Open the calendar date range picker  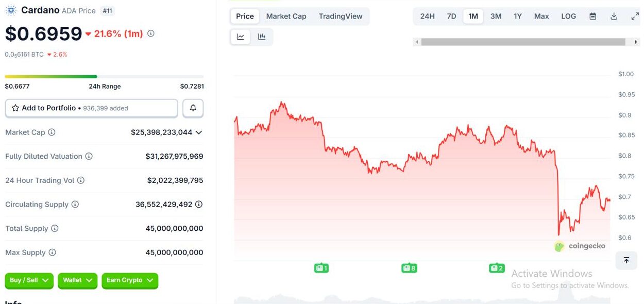pos(592,16)
